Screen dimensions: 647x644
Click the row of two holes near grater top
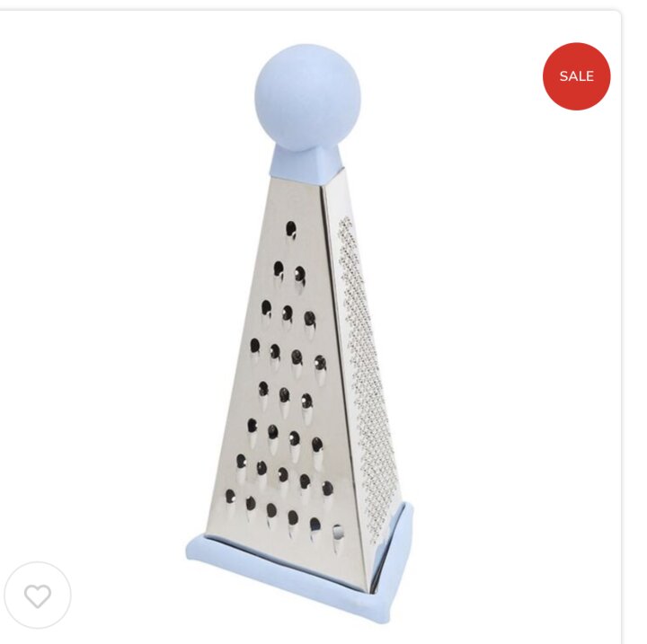(289, 274)
